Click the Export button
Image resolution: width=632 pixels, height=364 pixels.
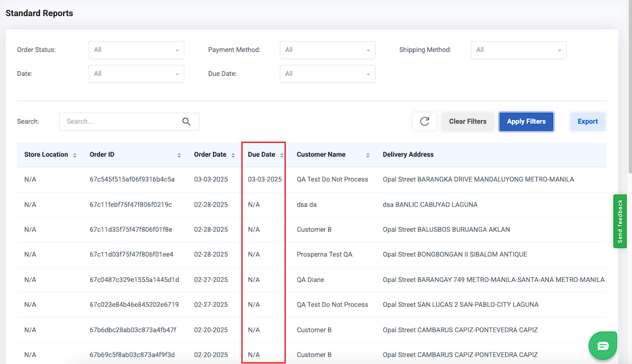588,122
